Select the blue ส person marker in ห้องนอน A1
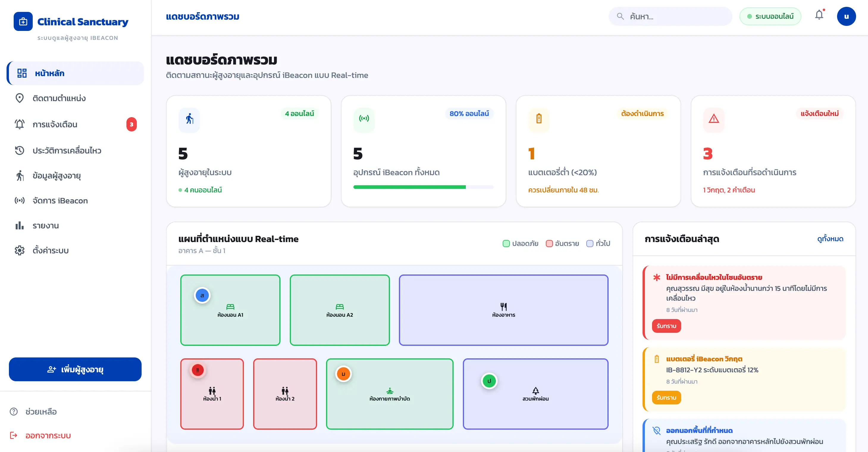Image resolution: width=868 pixels, height=452 pixels. coord(202,295)
